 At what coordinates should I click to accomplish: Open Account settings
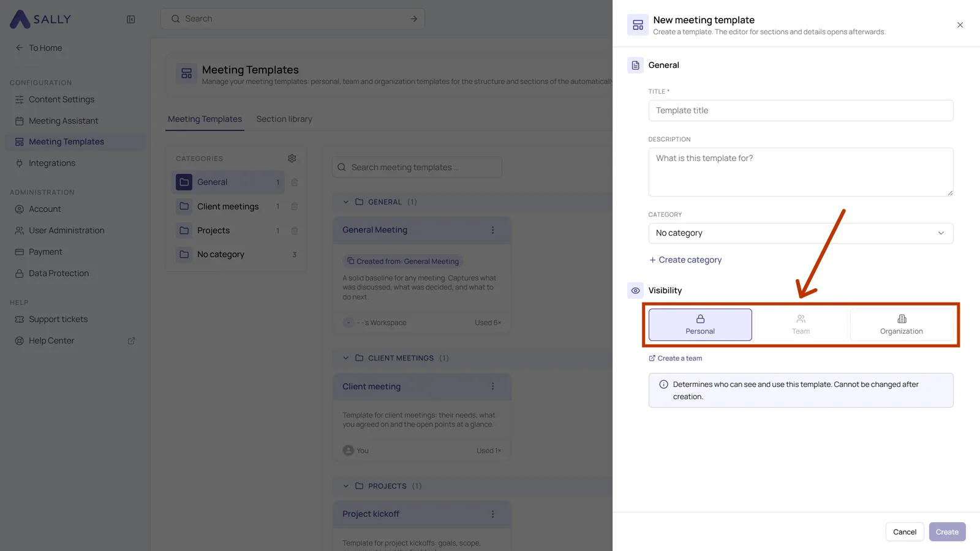click(x=45, y=209)
